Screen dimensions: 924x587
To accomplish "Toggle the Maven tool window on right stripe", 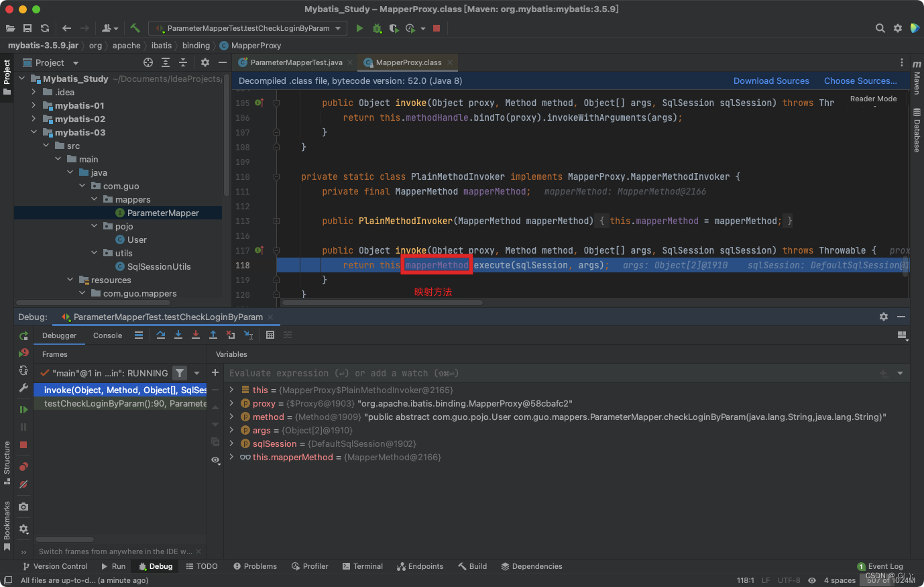I will [x=917, y=77].
